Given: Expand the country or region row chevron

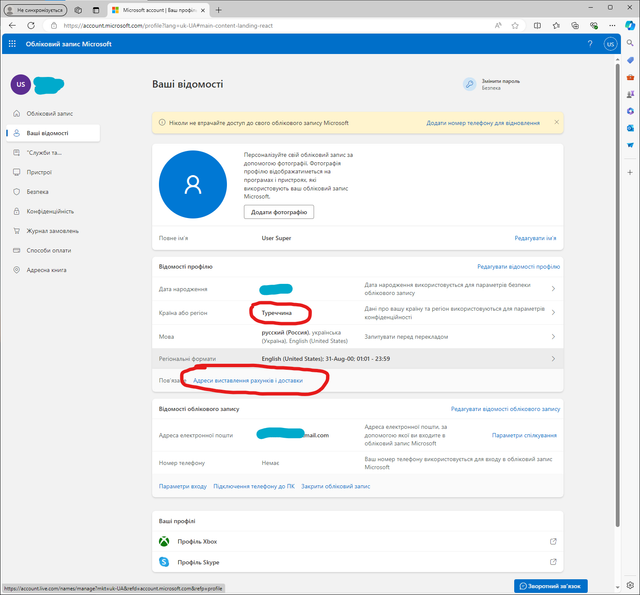Looking at the screenshot, I should pos(553,313).
